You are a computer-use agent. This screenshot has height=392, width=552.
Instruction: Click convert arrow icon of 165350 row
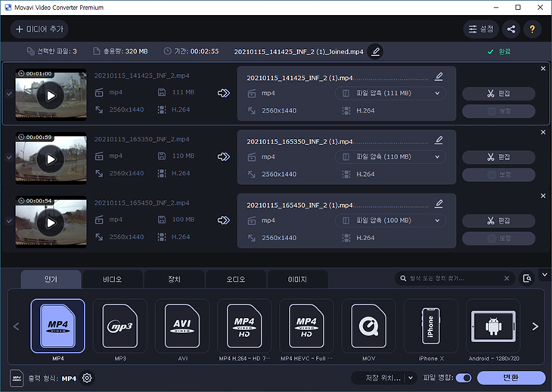pyautogui.click(x=224, y=157)
